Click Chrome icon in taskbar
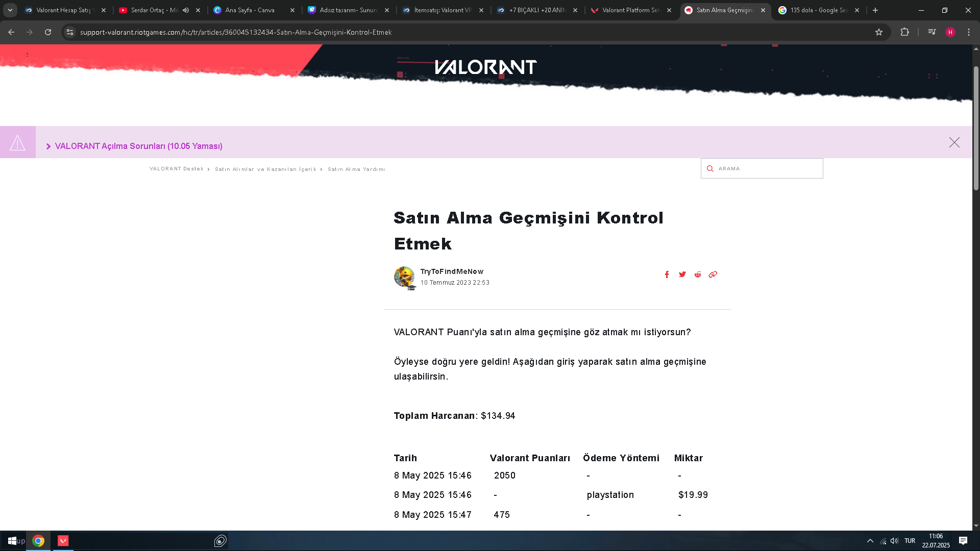Viewport: 980px width, 551px height. pyautogui.click(x=38, y=541)
